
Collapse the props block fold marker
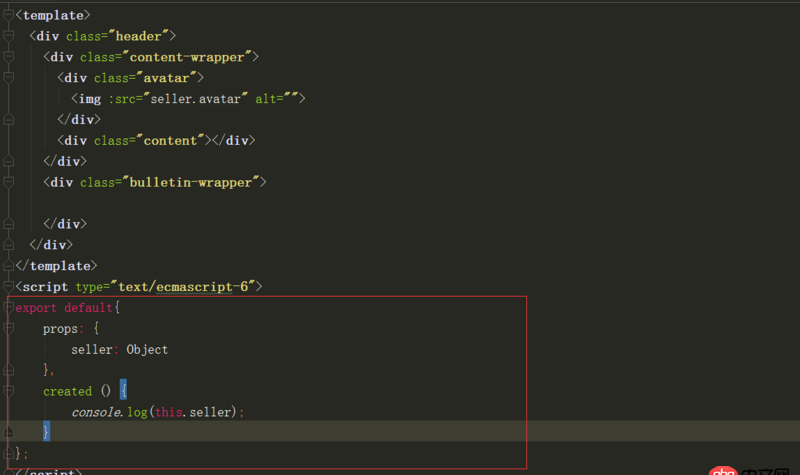pos(8,329)
